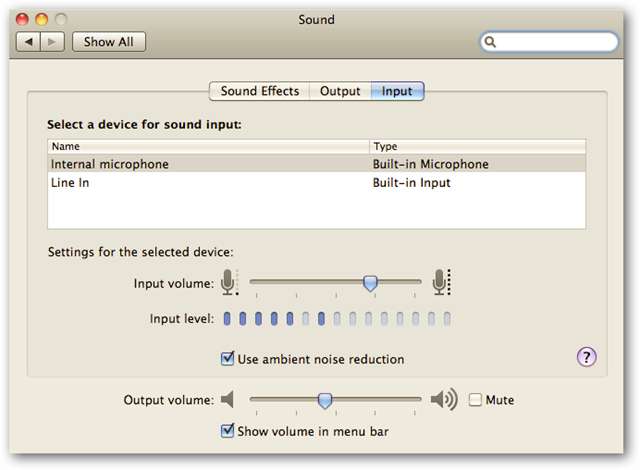Click the forward navigation arrow

point(52,42)
